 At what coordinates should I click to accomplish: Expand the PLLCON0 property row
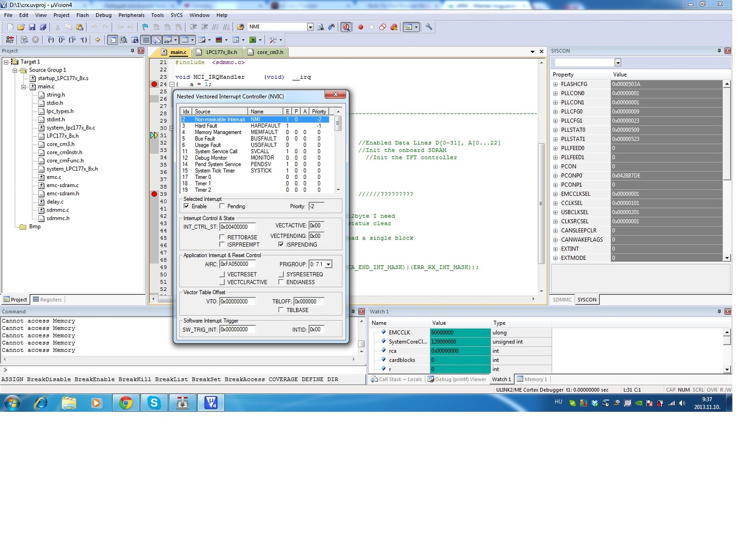tap(555, 94)
